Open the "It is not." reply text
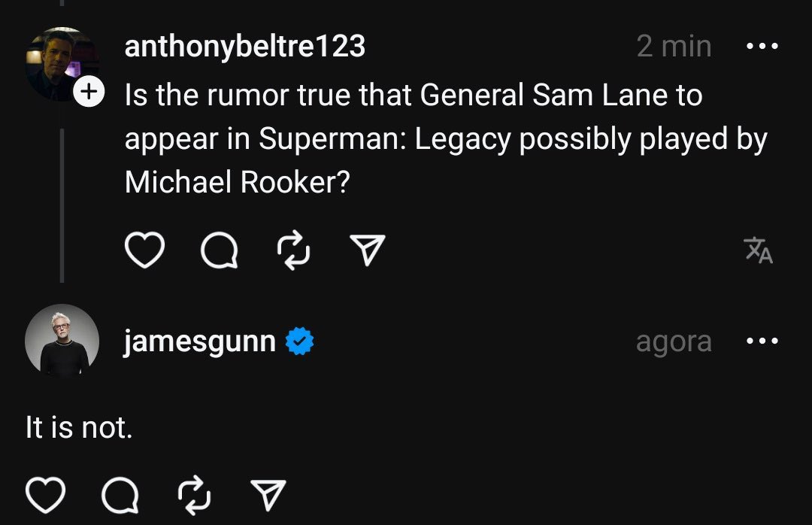 [79, 428]
